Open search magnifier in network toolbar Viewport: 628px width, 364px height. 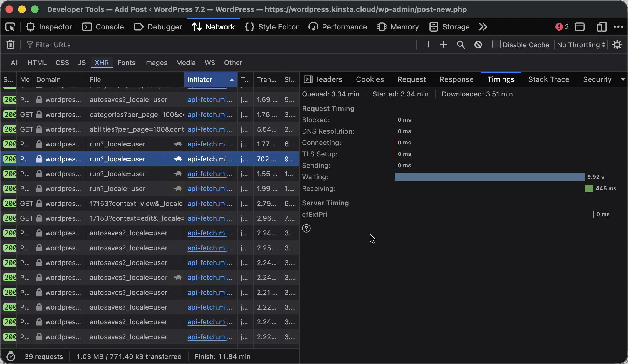tap(461, 45)
